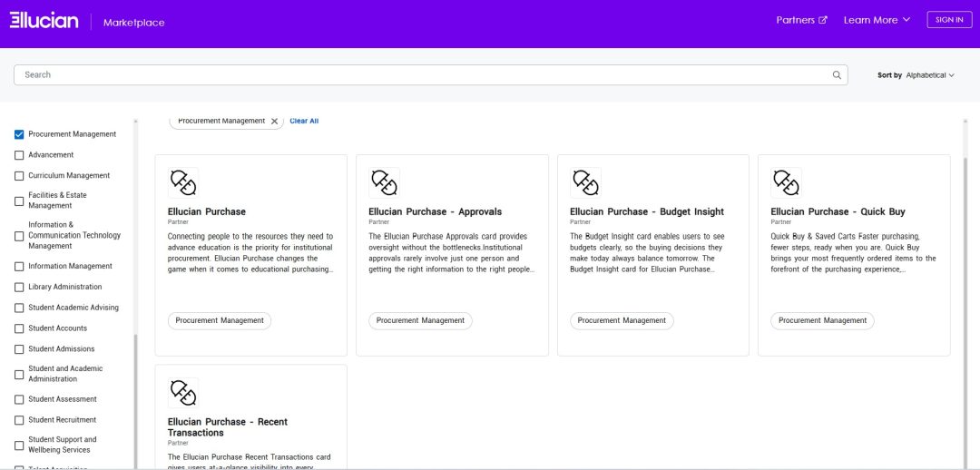Image resolution: width=980 pixels, height=470 pixels.
Task: Click Procurement Management tag on Approvals card
Action: click(x=421, y=320)
